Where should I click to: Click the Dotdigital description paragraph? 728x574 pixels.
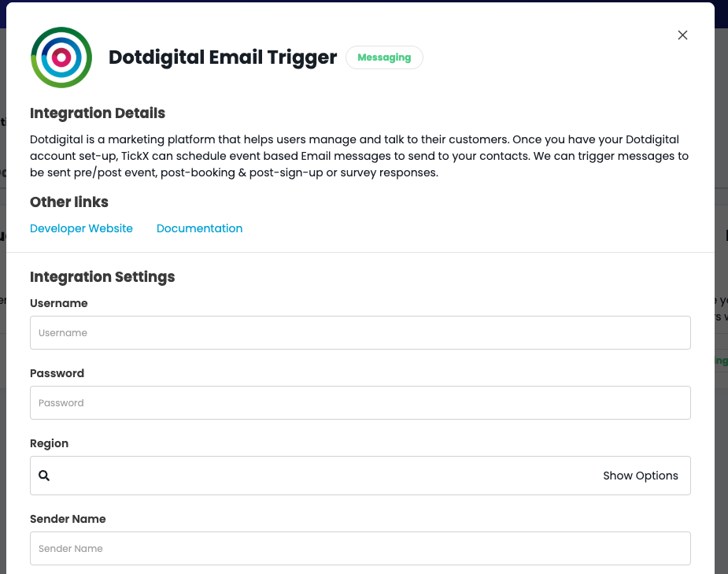(x=359, y=156)
